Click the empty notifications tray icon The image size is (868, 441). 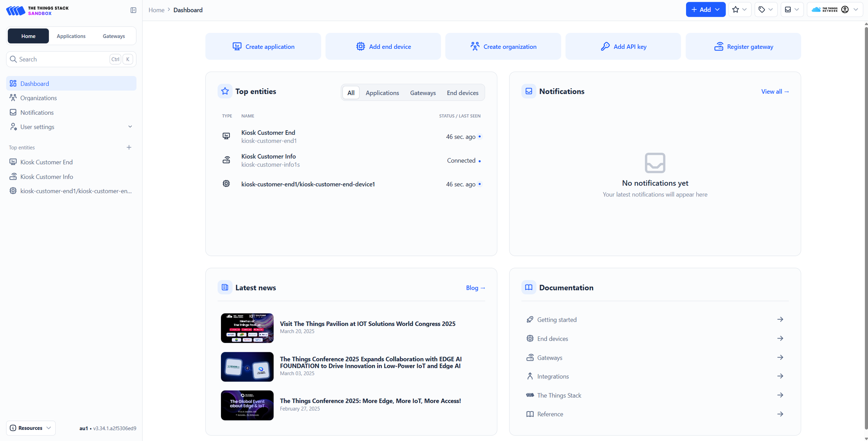(x=655, y=163)
